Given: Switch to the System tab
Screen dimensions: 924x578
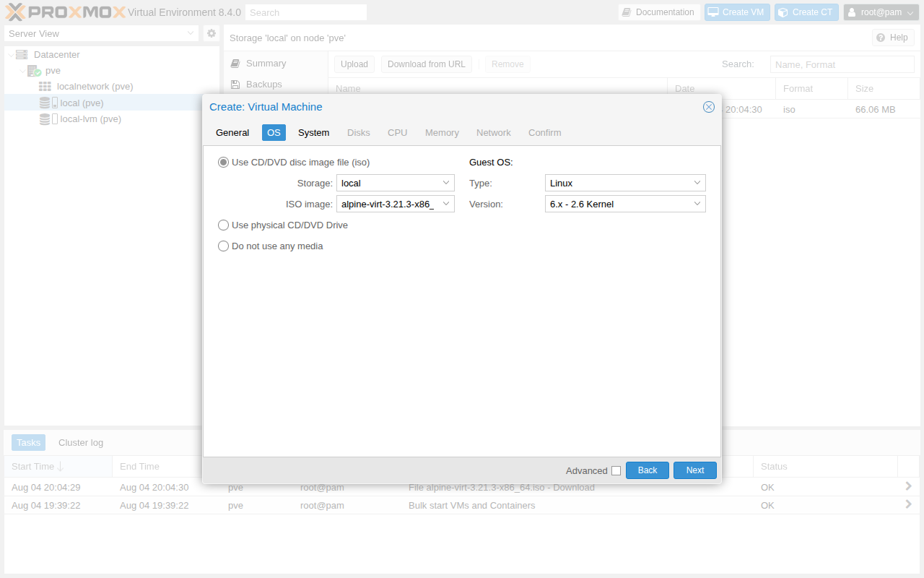Looking at the screenshot, I should pyautogui.click(x=314, y=133).
